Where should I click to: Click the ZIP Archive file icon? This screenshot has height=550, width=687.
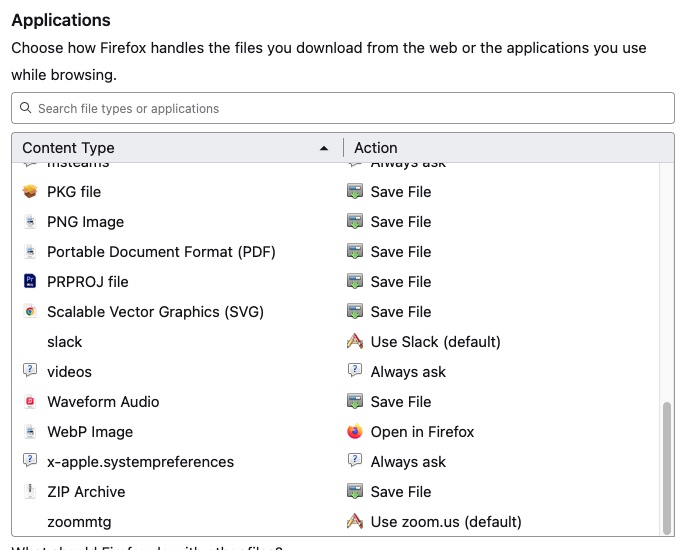(x=30, y=491)
